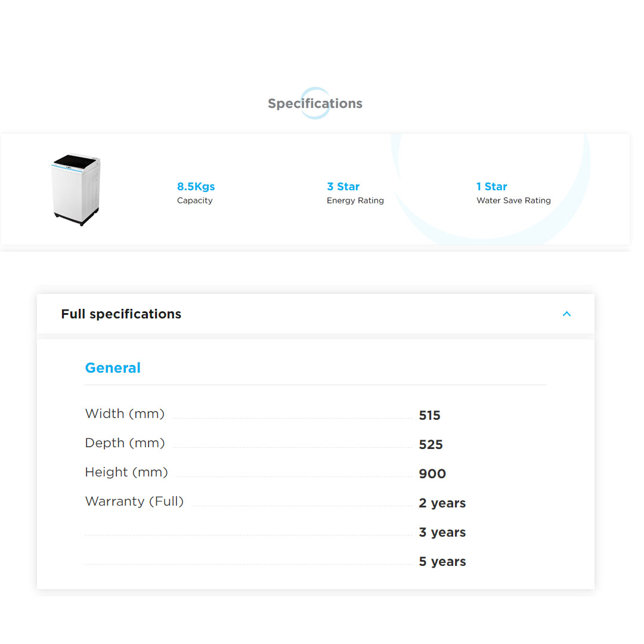Click the Capacity label
The width and height of the screenshot is (644, 644).
(x=195, y=200)
